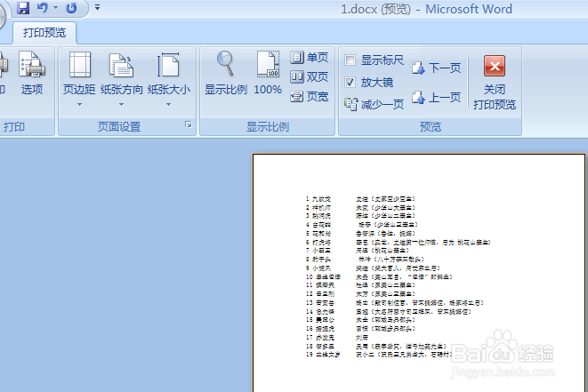Image resolution: width=588 pixels, height=392 pixels.
Task: Go to 上一页 previous page
Action: click(x=436, y=98)
